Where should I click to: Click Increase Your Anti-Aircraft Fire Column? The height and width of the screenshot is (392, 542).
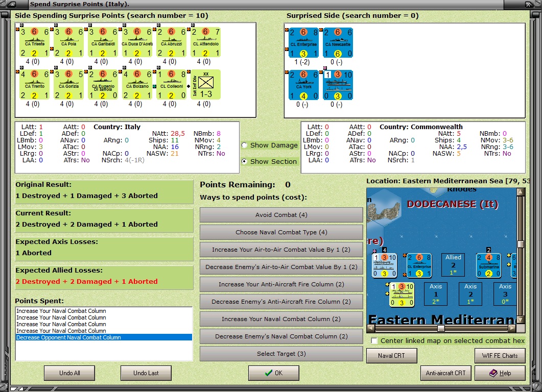(281, 284)
